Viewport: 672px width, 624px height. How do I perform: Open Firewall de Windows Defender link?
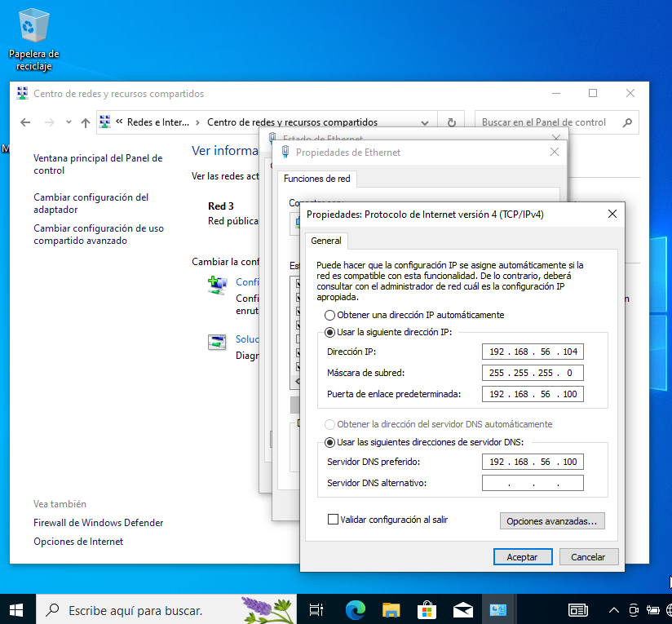pyautogui.click(x=98, y=523)
